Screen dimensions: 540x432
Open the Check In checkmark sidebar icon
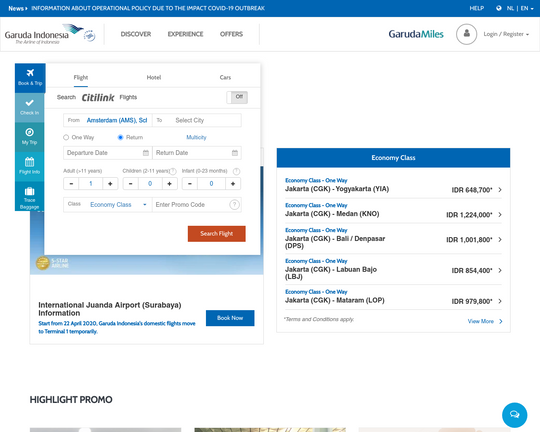(x=30, y=103)
